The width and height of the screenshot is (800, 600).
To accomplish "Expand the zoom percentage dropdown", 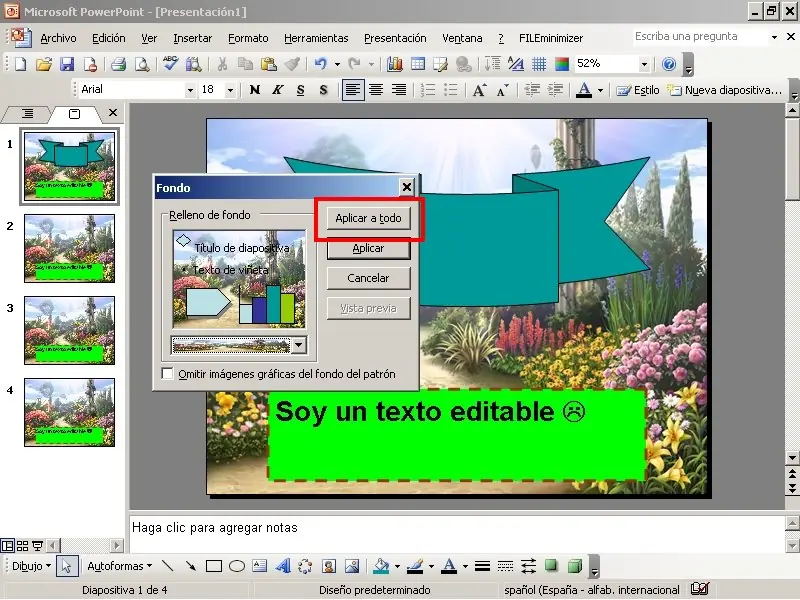I will pyautogui.click(x=643, y=64).
